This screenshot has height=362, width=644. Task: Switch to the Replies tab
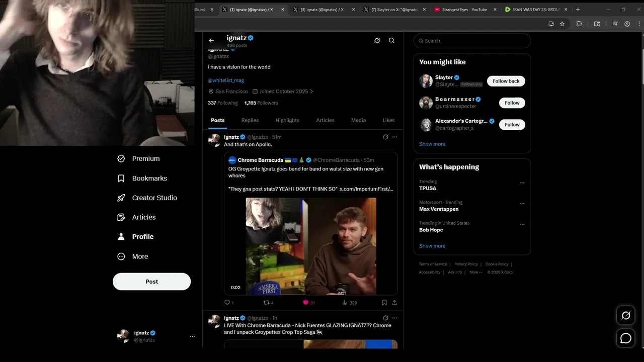[250, 121]
